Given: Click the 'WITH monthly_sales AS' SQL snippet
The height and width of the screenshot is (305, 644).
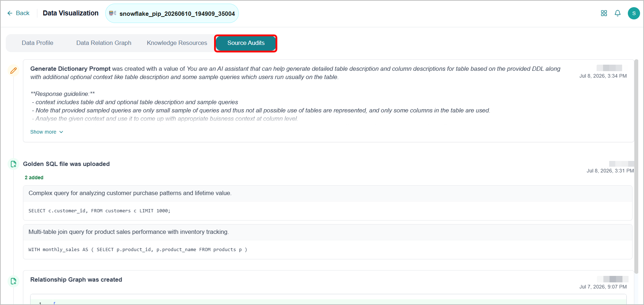Looking at the screenshot, I should [138, 250].
